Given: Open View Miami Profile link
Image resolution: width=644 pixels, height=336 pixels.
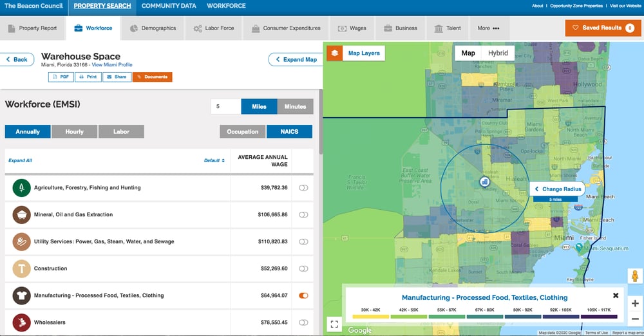Looking at the screenshot, I should coord(112,65).
